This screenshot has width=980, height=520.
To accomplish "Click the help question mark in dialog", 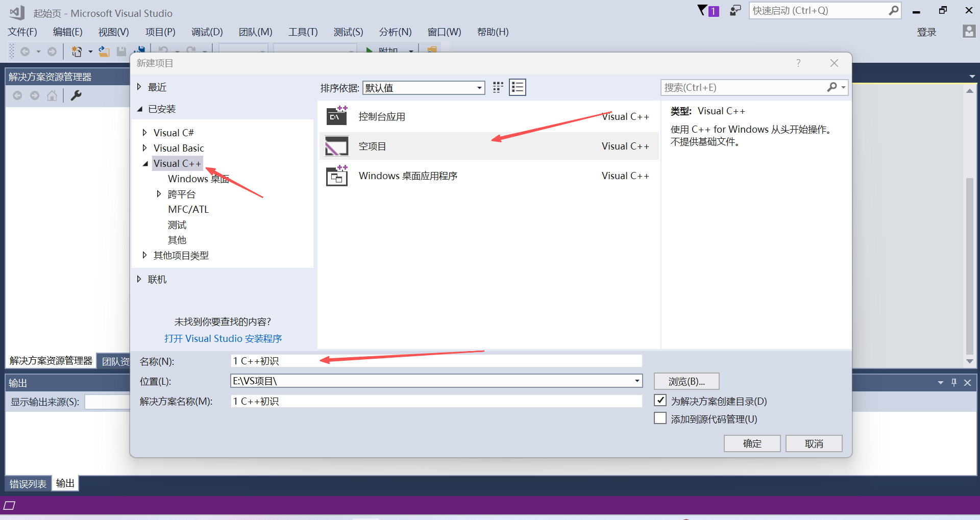I will coord(798,63).
